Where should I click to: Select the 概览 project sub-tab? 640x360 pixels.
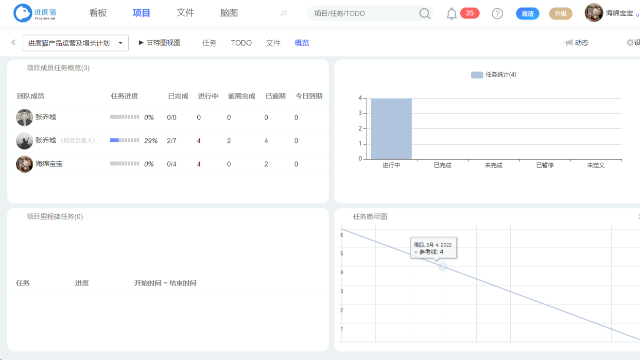pos(302,43)
